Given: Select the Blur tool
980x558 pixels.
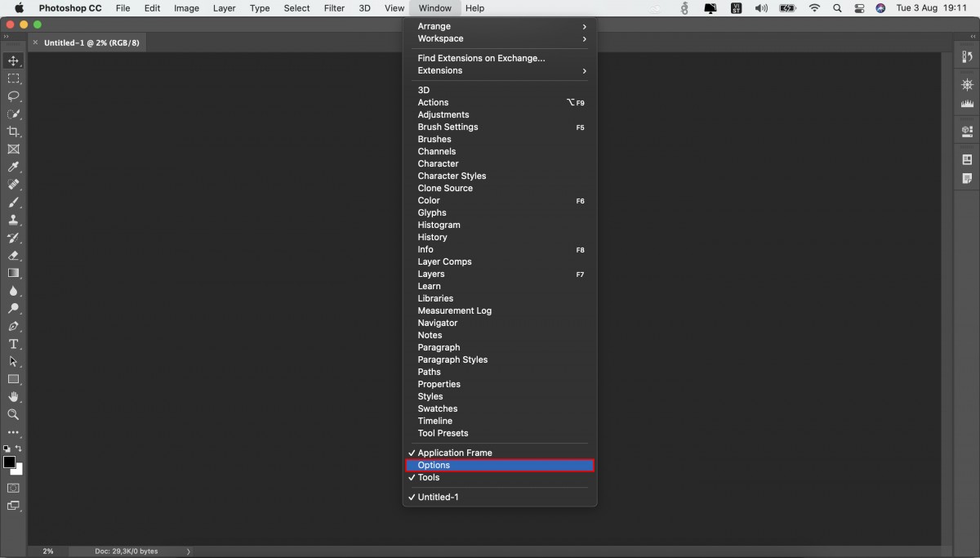Looking at the screenshot, I should [13, 291].
